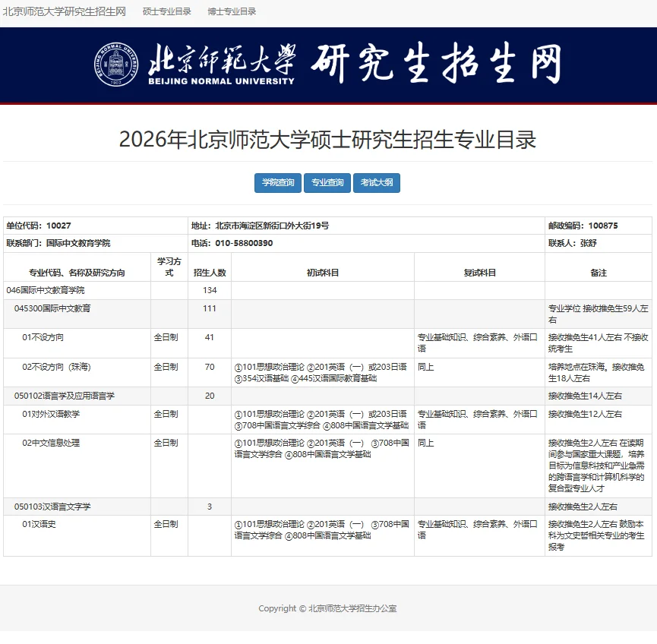Click the Copyright © 北京师范大学招生办公室 footer
Image resolution: width=657 pixels, height=644 pixels.
327,608
